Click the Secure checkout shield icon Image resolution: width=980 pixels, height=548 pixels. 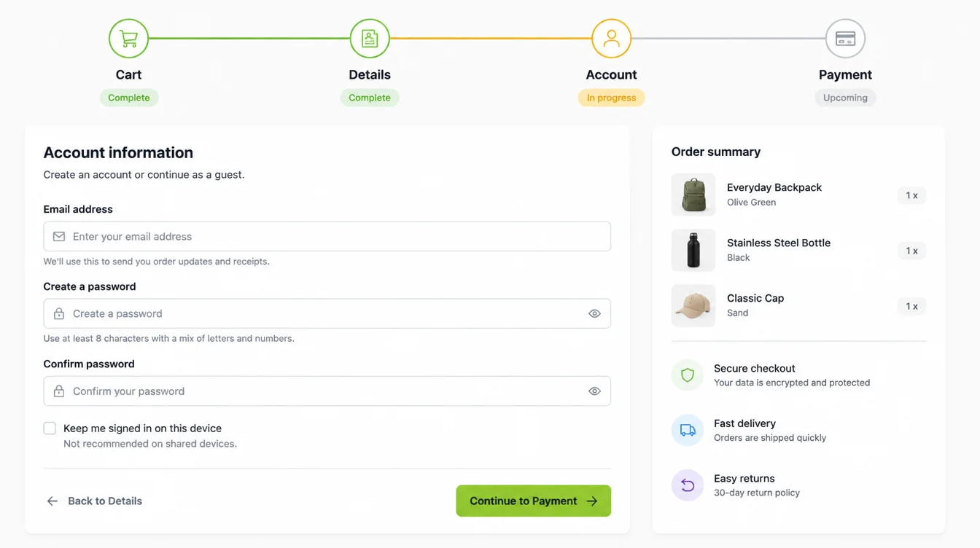(x=688, y=375)
